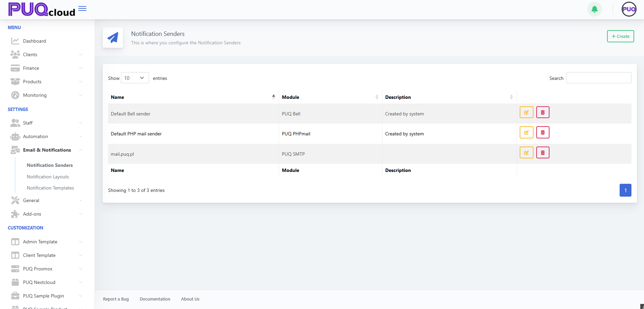Open Notification Layouts submenu item
The height and width of the screenshot is (309, 644).
(x=48, y=177)
